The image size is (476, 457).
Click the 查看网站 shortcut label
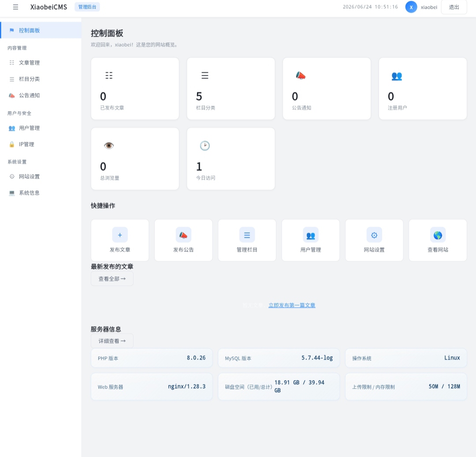click(x=438, y=250)
